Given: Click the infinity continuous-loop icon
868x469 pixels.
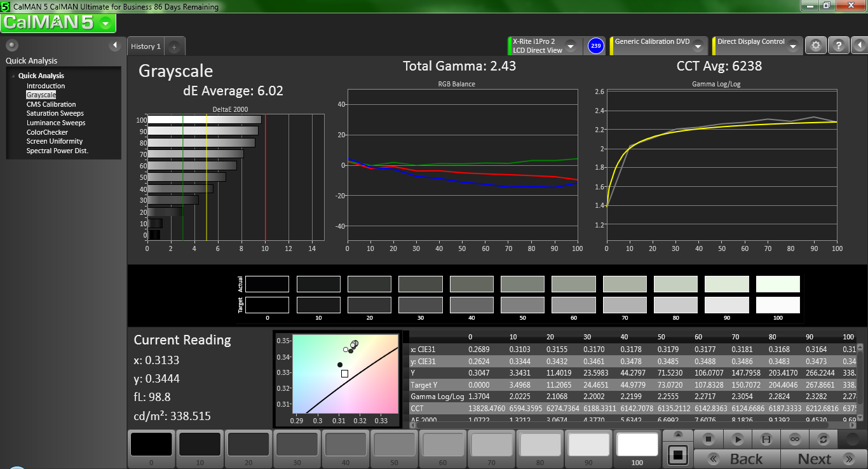Looking at the screenshot, I should [x=794, y=439].
